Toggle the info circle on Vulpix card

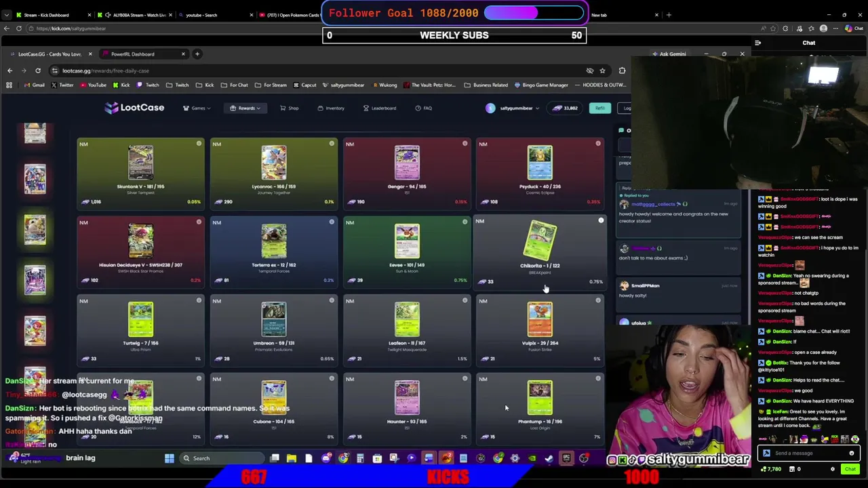tap(598, 300)
